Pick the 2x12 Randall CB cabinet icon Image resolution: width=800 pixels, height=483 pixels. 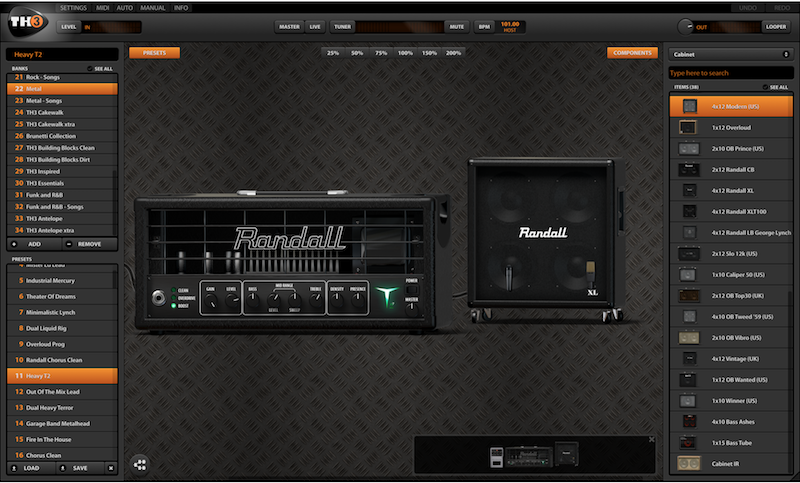pos(689,169)
